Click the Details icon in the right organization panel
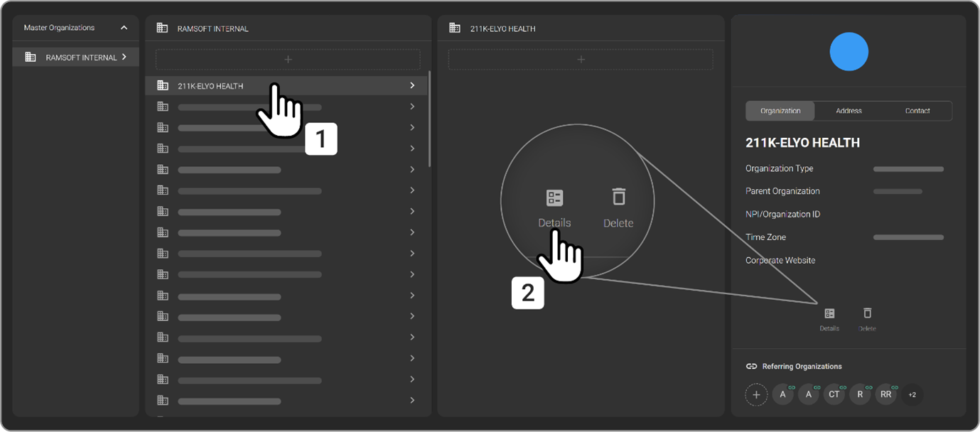The width and height of the screenshot is (980, 432). click(829, 313)
